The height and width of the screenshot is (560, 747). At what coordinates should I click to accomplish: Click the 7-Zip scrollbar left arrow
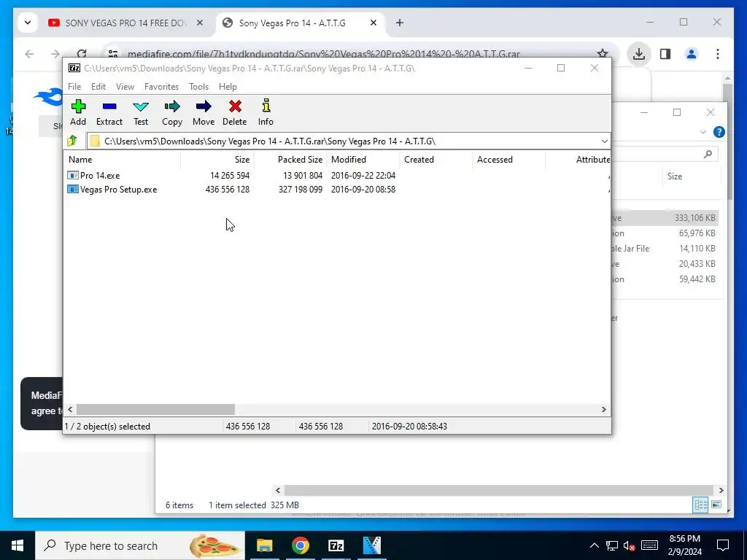(71, 410)
